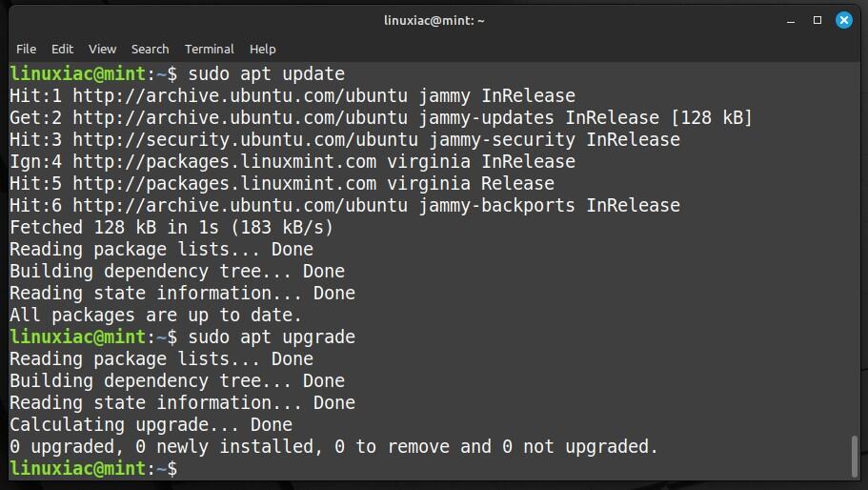Viewport: 868px width, 490px height.
Task: Click the terminal's vertical scrollbar handle
Action: pos(855,457)
